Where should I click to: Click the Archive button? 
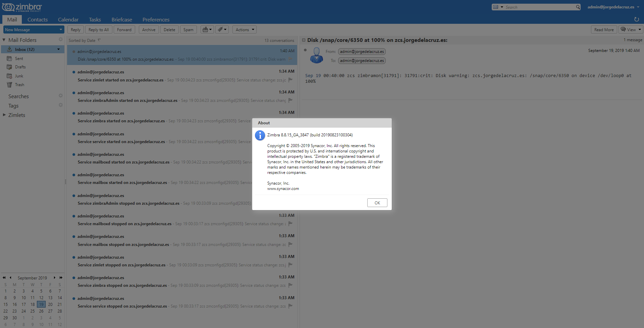(x=149, y=29)
